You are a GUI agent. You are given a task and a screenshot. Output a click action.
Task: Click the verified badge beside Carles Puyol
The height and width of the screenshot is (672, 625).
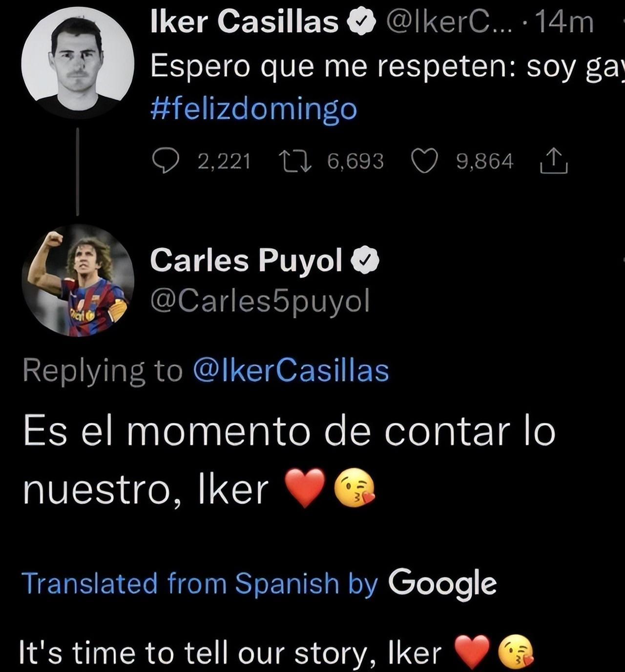tap(365, 260)
